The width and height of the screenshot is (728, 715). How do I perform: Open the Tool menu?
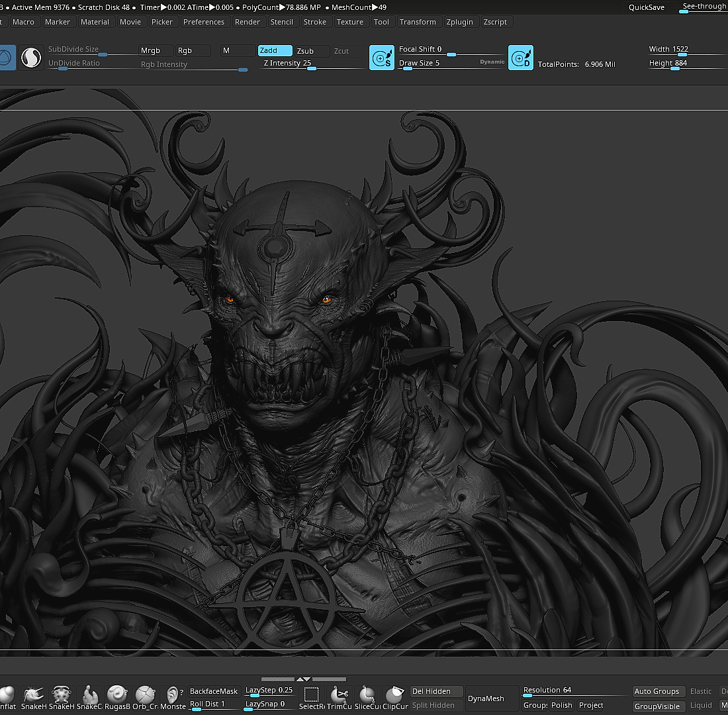pos(381,22)
